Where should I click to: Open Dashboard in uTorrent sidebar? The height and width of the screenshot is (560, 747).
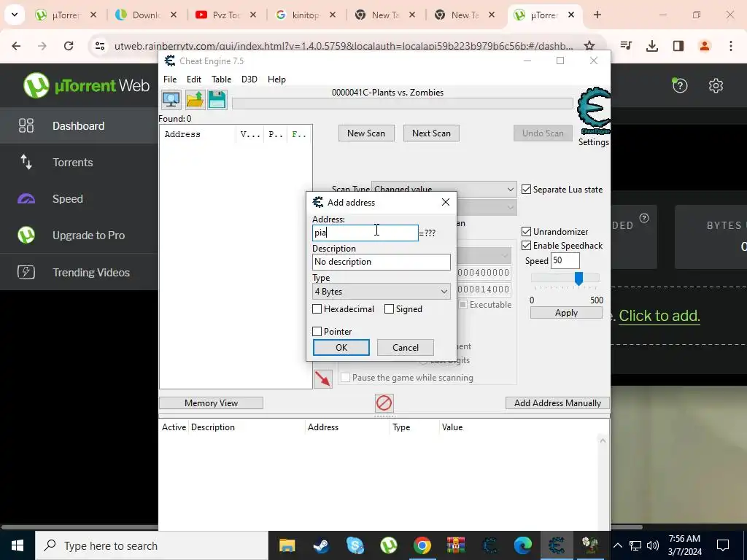point(79,125)
